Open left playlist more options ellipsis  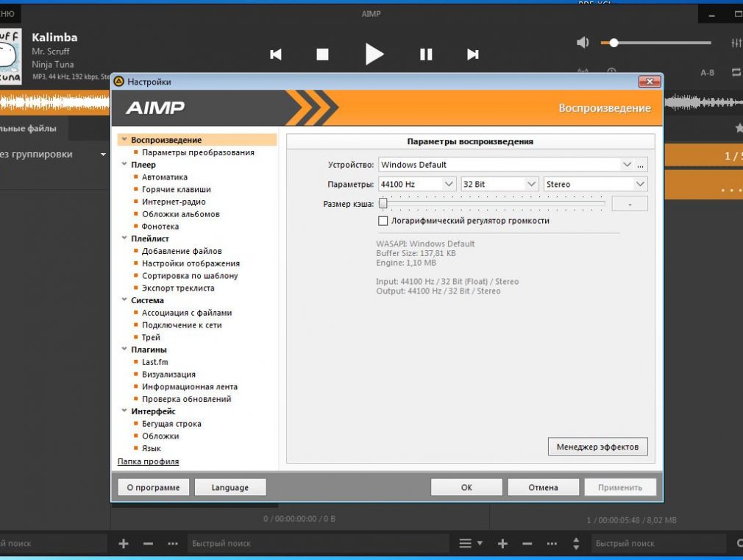pyautogui.click(x=173, y=543)
